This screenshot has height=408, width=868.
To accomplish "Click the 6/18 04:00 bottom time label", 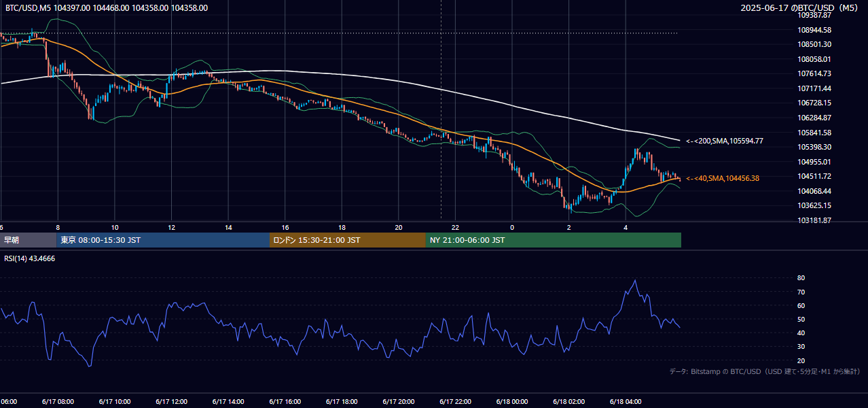I will pos(626,402).
